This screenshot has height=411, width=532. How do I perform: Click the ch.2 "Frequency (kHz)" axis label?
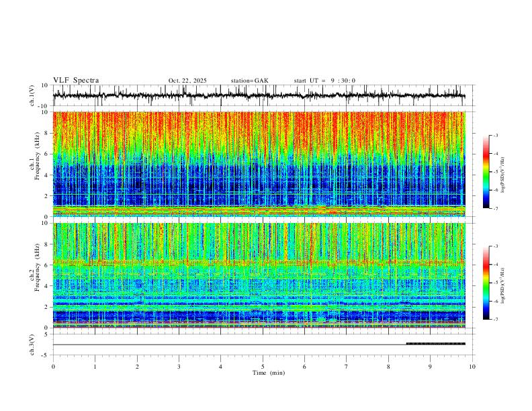tap(37, 267)
